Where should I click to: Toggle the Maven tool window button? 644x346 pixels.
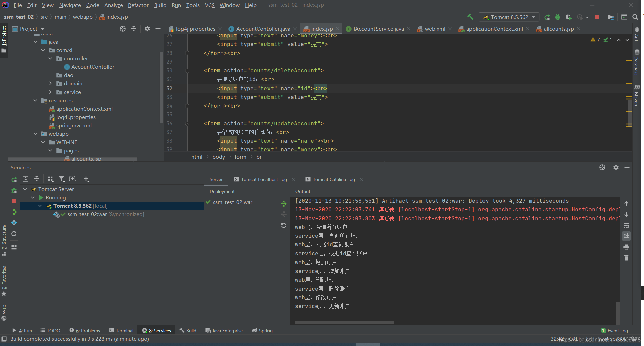(x=637, y=95)
